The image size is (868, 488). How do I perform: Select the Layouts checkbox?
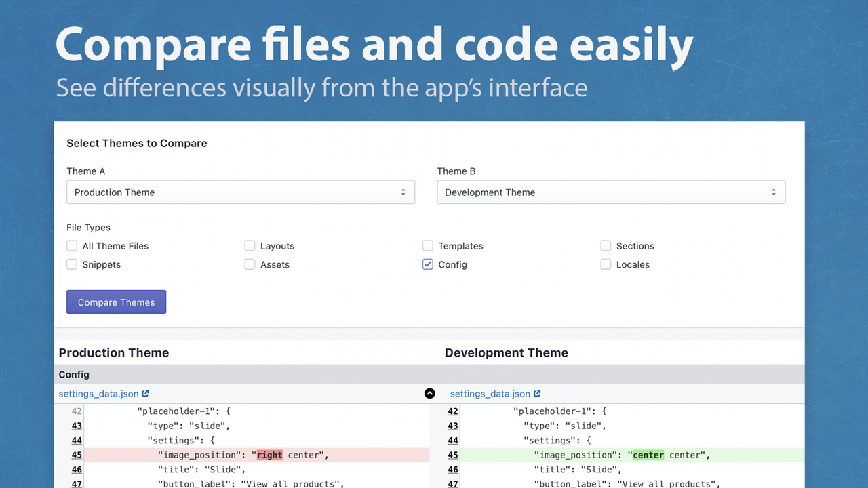(x=250, y=245)
